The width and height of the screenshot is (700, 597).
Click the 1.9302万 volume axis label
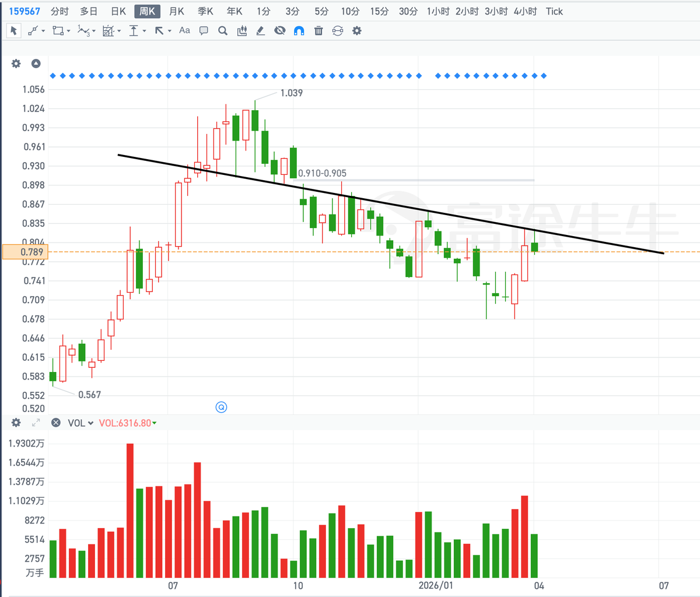[26, 444]
